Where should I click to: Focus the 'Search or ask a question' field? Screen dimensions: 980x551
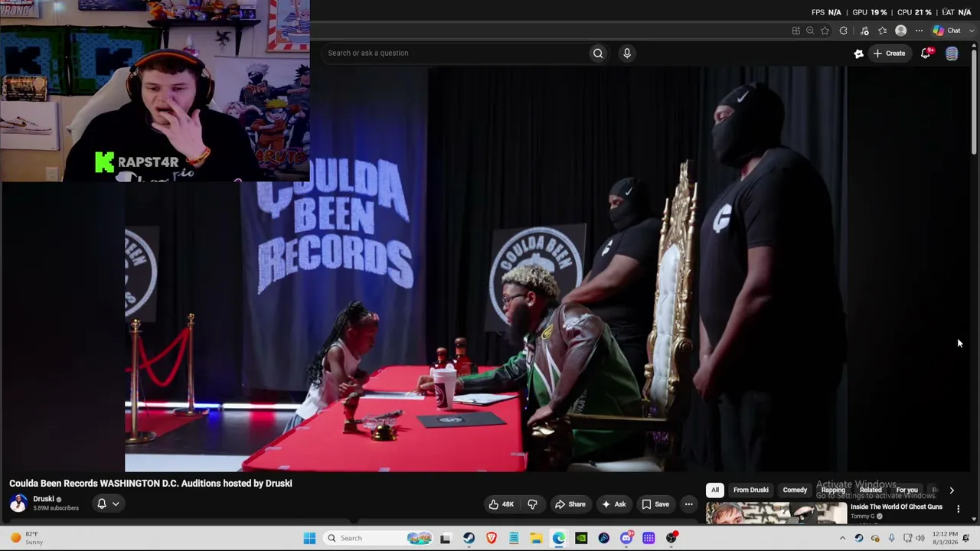coord(456,53)
